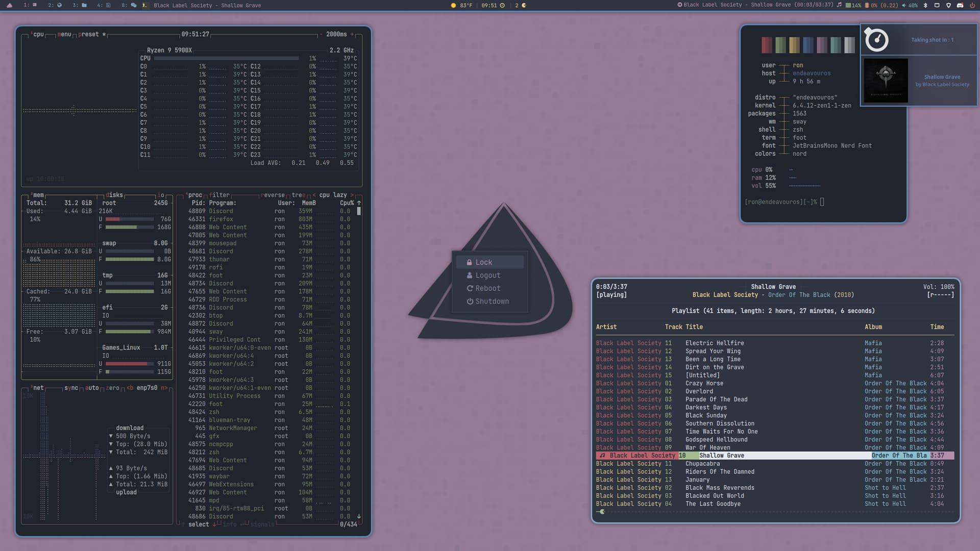Click the proc filter field
980x551 pixels.
point(219,195)
